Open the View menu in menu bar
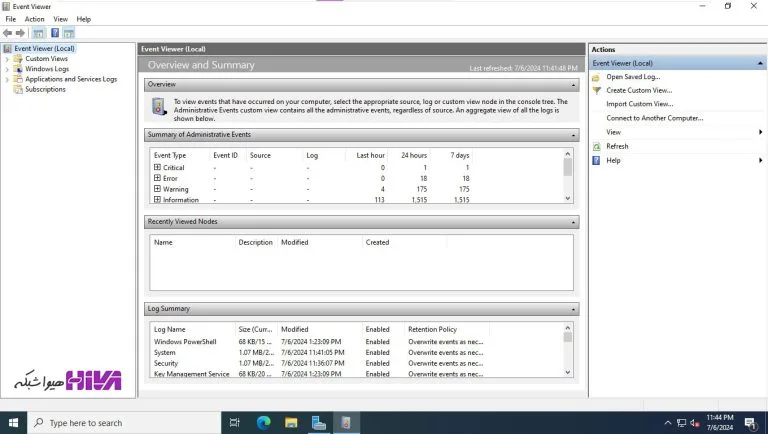768x434 pixels. 60,19
